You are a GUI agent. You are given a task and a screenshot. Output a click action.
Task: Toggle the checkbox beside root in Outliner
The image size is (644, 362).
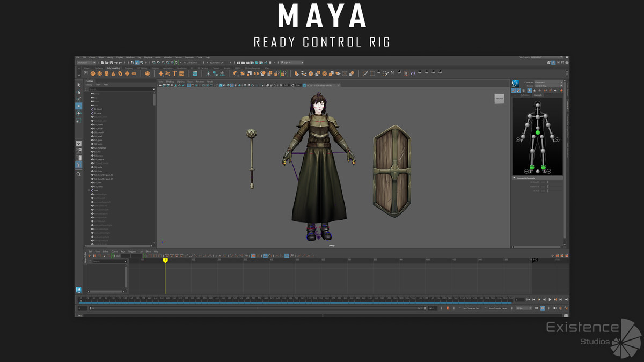(x=89, y=190)
